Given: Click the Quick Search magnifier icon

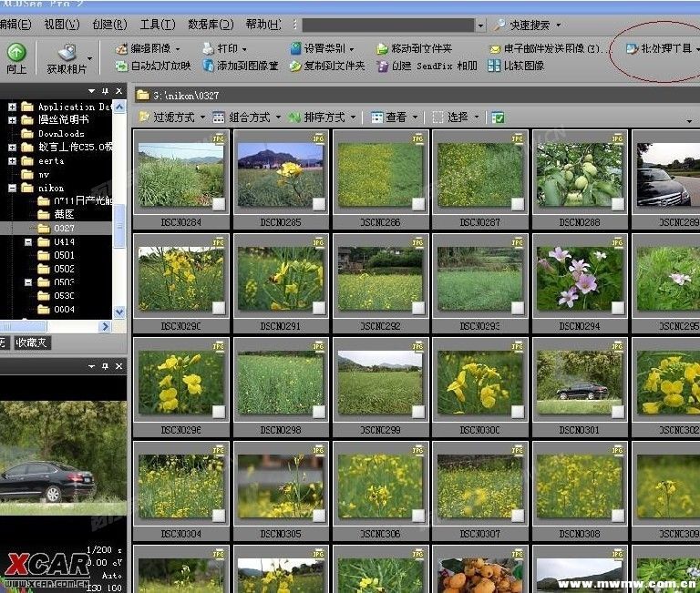Looking at the screenshot, I should tap(499, 25).
